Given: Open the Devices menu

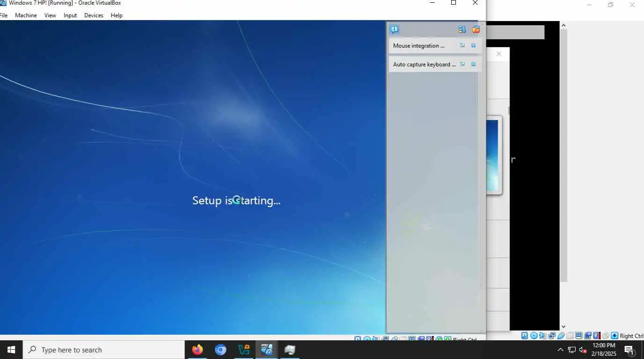Looking at the screenshot, I should [x=94, y=15].
